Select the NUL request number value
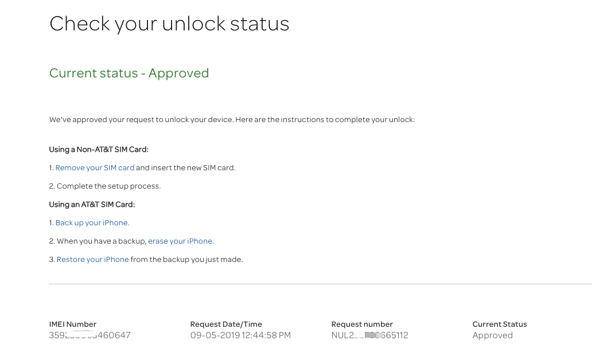This screenshot has height=364, width=592. pyautogui.click(x=369, y=335)
